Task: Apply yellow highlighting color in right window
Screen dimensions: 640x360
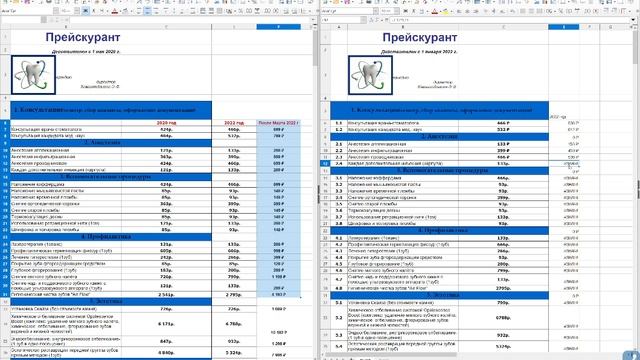Action: point(445,11)
